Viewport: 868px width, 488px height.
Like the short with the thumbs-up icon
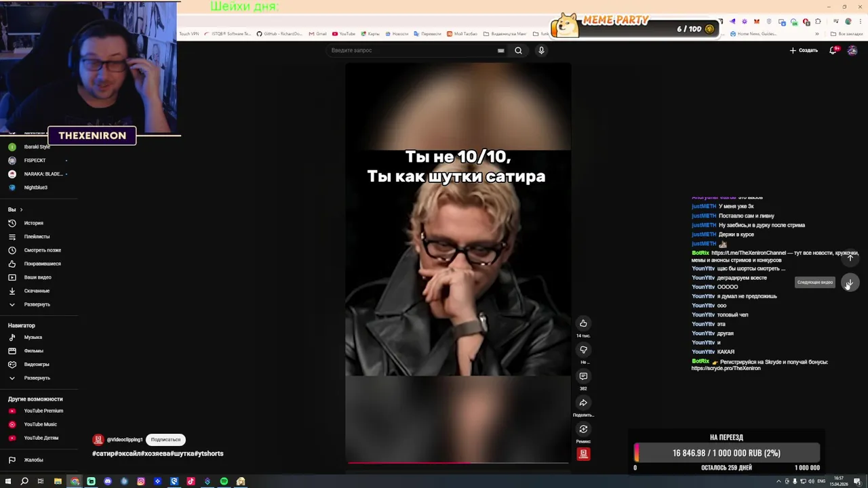coord(583,323)
